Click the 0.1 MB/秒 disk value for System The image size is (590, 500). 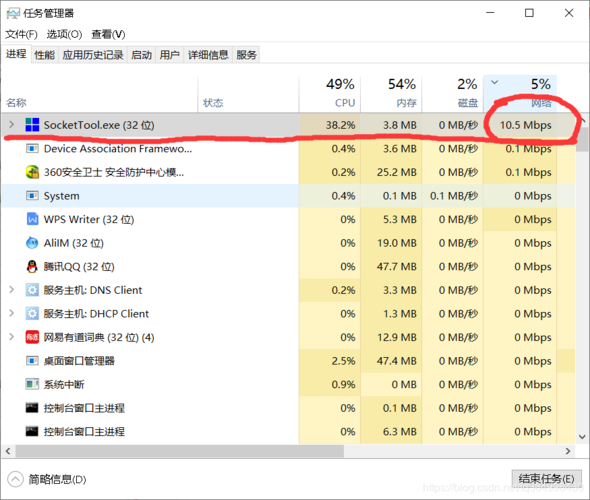[x=454, y=196]
